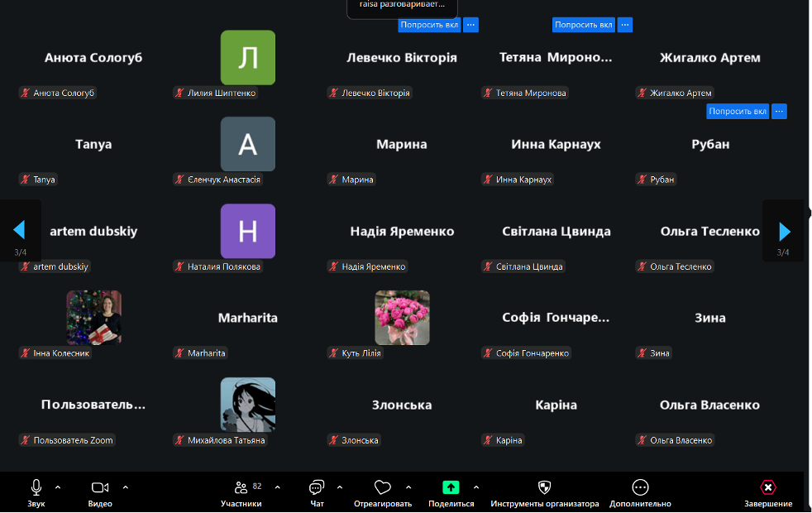Go to next page of participants
Image resolution: width=812 pixels, height=513 pixels.
[x=784, y=231]
